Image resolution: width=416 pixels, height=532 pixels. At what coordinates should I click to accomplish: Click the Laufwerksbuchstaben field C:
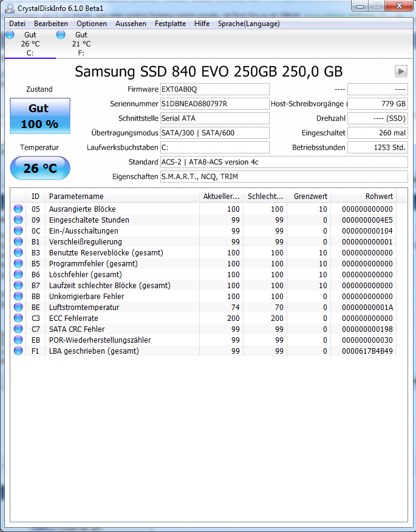pyautogui.click(x=214, y=147)
